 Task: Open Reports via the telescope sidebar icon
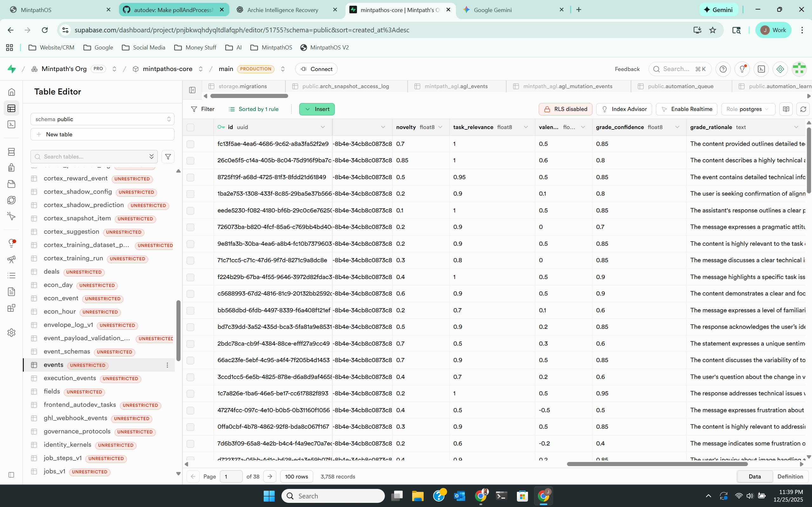click(11, 259)
